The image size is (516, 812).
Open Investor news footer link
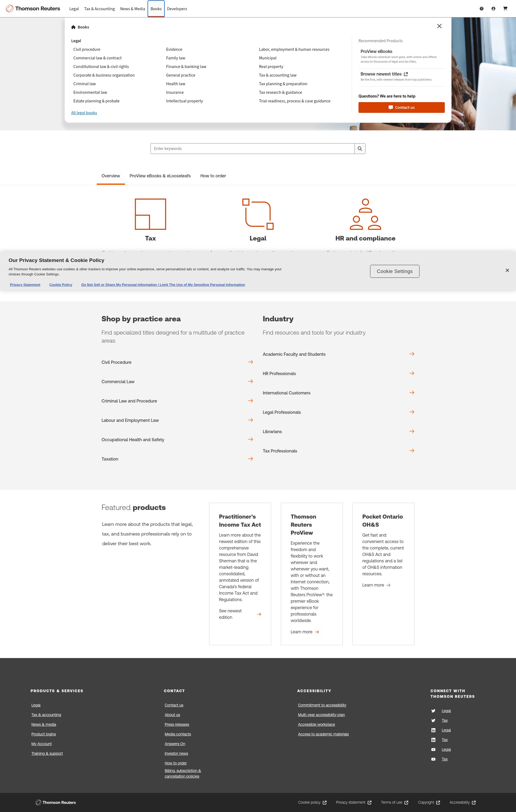(176, 753)
